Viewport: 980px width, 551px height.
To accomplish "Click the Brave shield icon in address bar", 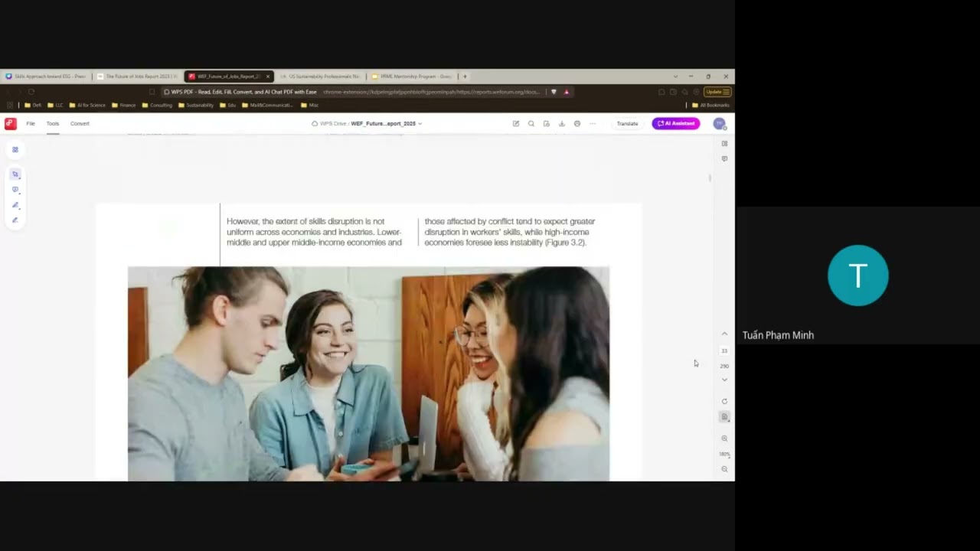I will click(554, 92).
